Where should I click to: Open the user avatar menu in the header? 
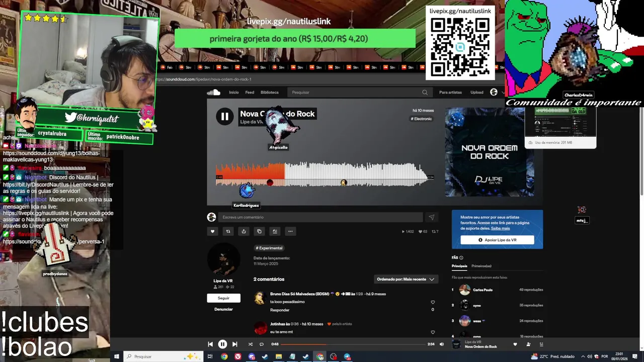point(494,92)
